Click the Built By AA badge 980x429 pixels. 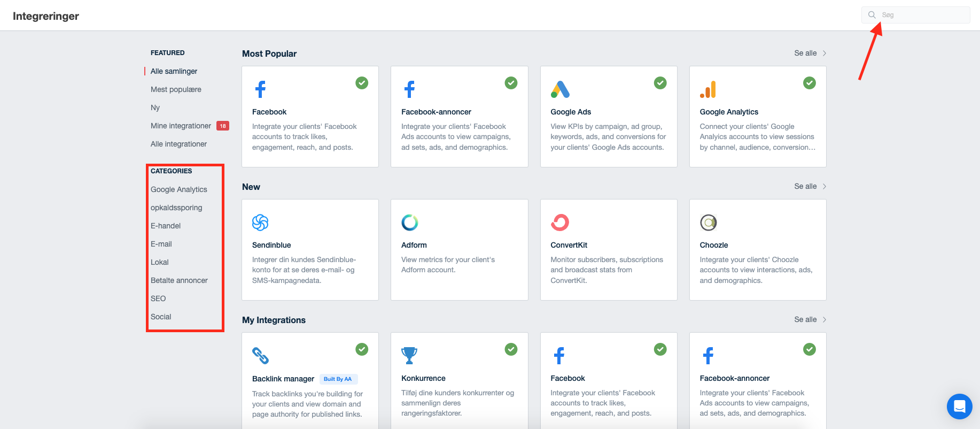pyautogui.click(x=338, y=379)
